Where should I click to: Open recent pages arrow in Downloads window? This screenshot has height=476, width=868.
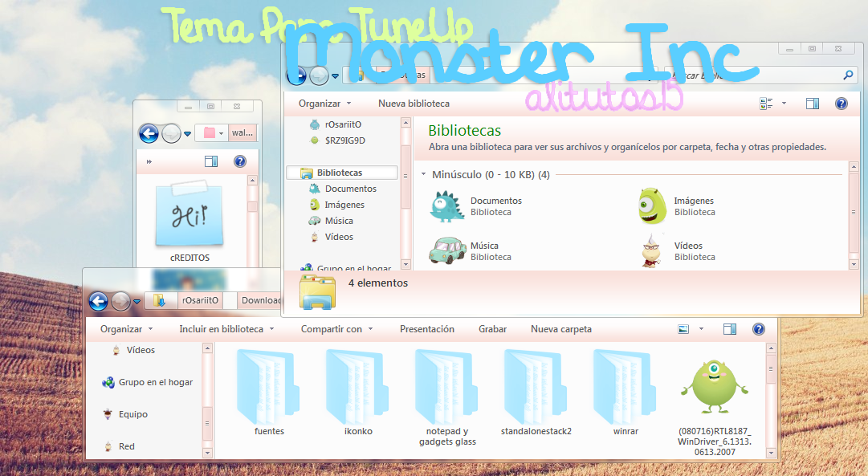[137, 302]
